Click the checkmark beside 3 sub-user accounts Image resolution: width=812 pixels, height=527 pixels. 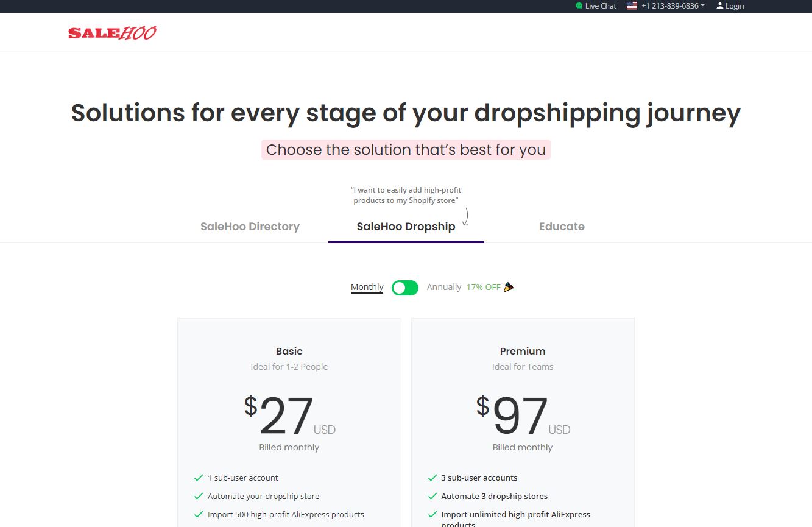(x=432, y=478)
